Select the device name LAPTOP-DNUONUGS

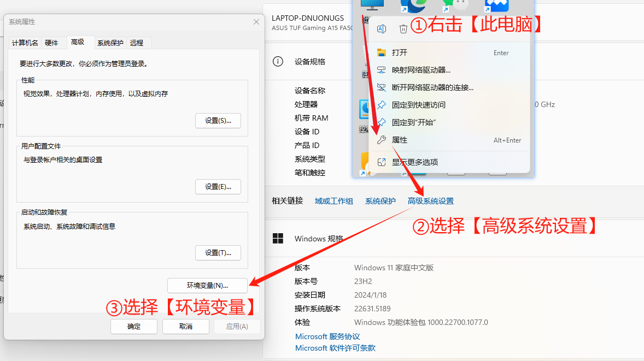[x=308, y=18]
